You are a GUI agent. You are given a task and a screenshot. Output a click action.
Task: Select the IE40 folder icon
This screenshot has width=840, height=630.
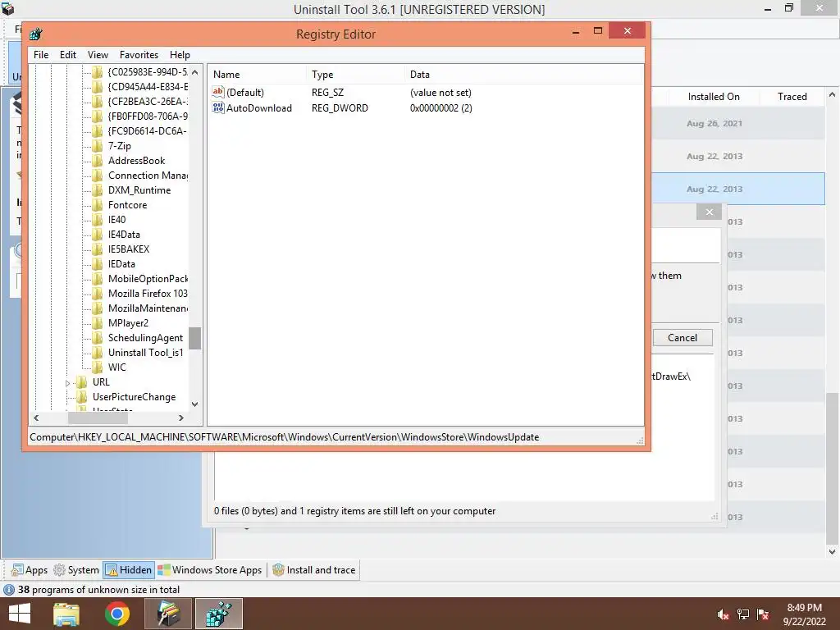97,220
